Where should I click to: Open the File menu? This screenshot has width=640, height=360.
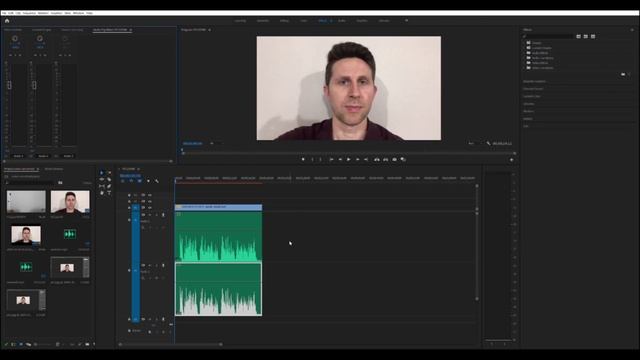click(4, 13)
